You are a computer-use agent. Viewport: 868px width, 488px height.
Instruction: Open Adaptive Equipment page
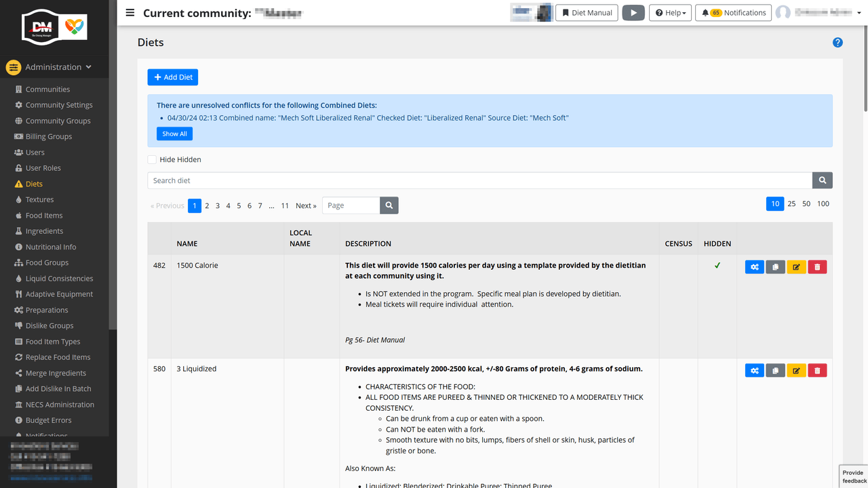pos(59,294)
